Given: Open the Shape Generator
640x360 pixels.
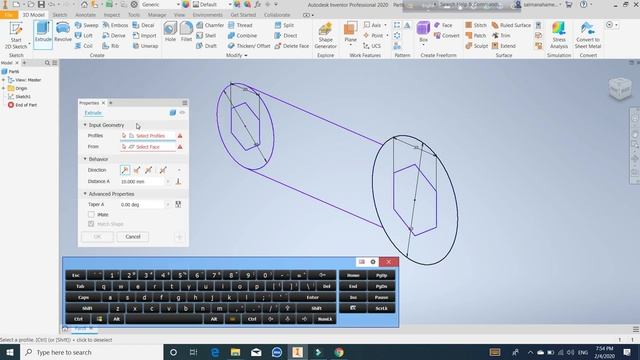Looking at the screenshot, I should point(325,36).
